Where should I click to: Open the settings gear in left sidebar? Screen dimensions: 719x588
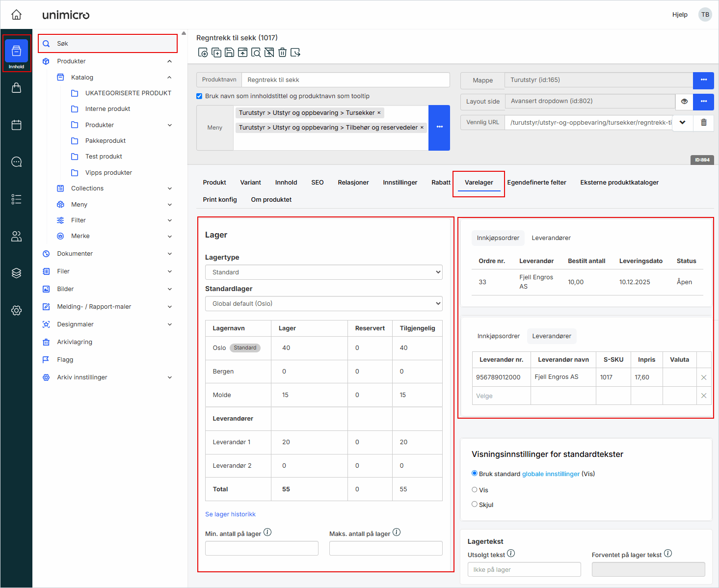coord(16,310)
